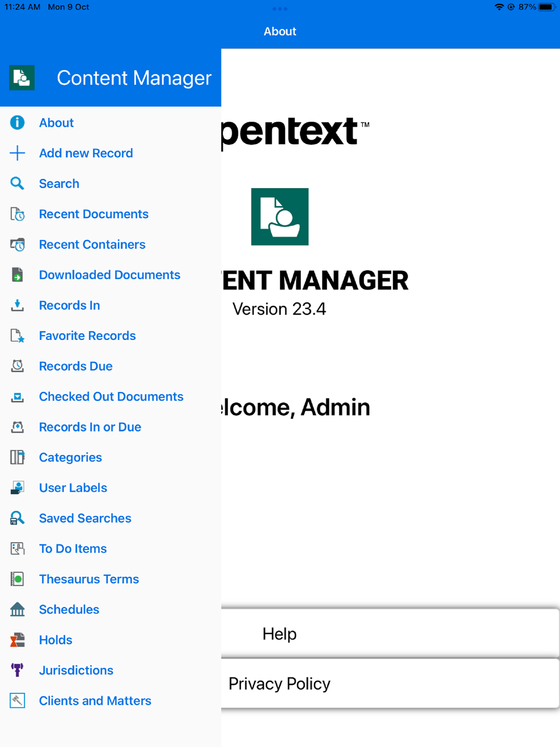This screenshot has width=560, height=747.
Task: Open User Labels
Action: (x=73, y=488)
